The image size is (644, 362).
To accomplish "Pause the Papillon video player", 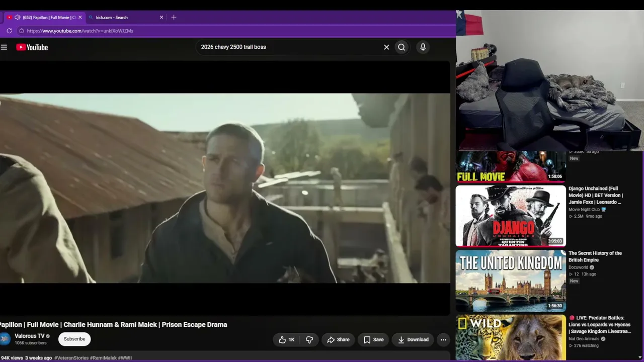I will pyautogui.click(x=225, y=188).
